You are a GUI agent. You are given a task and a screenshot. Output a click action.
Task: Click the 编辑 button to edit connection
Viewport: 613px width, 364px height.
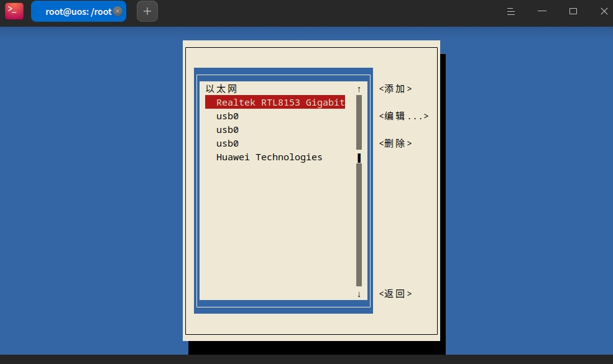(x=403, y=116)
